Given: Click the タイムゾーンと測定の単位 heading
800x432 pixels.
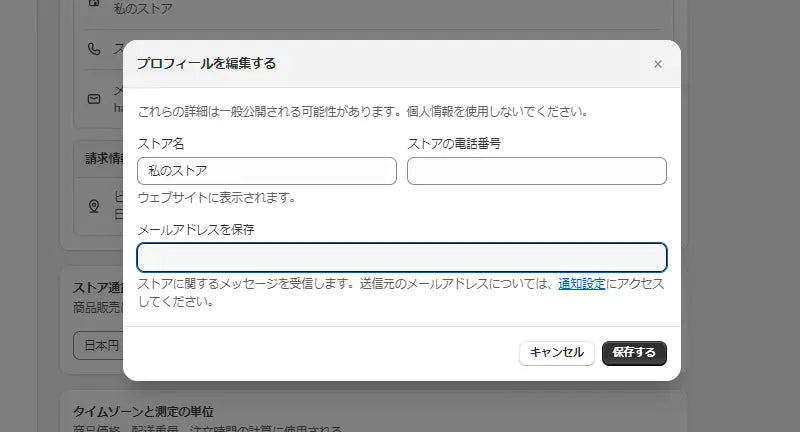Looking at the screenshot, I should click(x=143, y=411).
